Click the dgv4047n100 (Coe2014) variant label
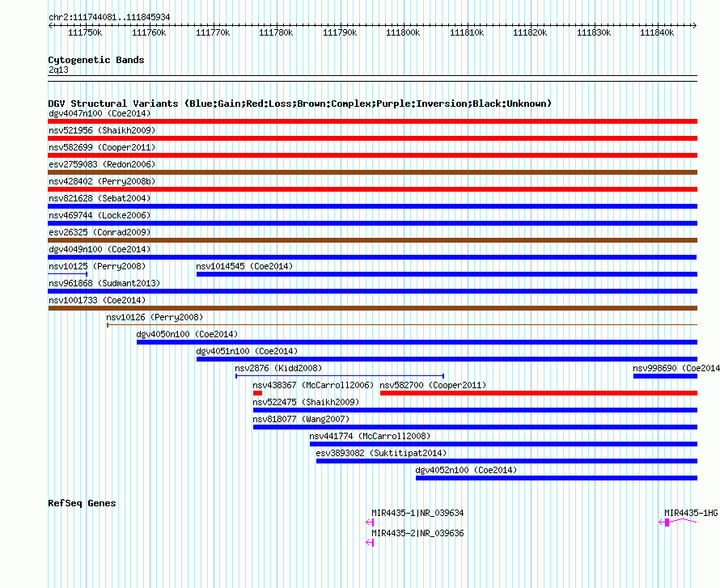Screen dimensions: 720x588 (100, 113)
